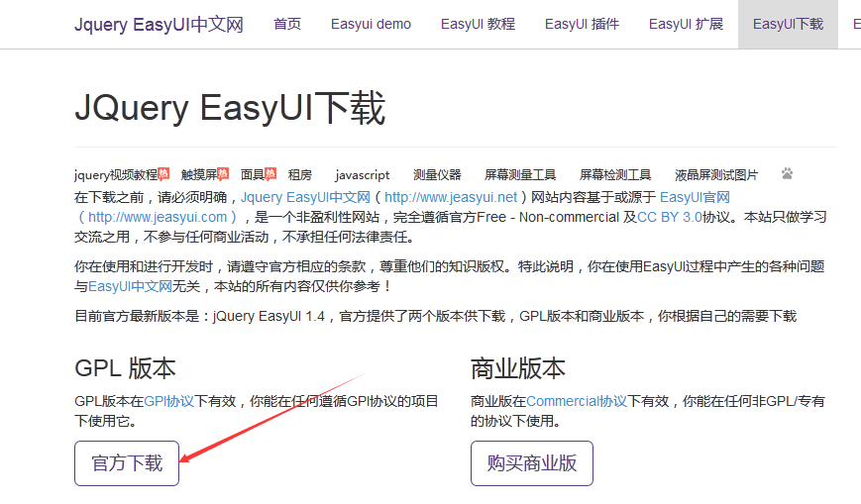This screenshot has height=504, width=861.
Task: Open the 面具 tag link
Action: [253, 175]
